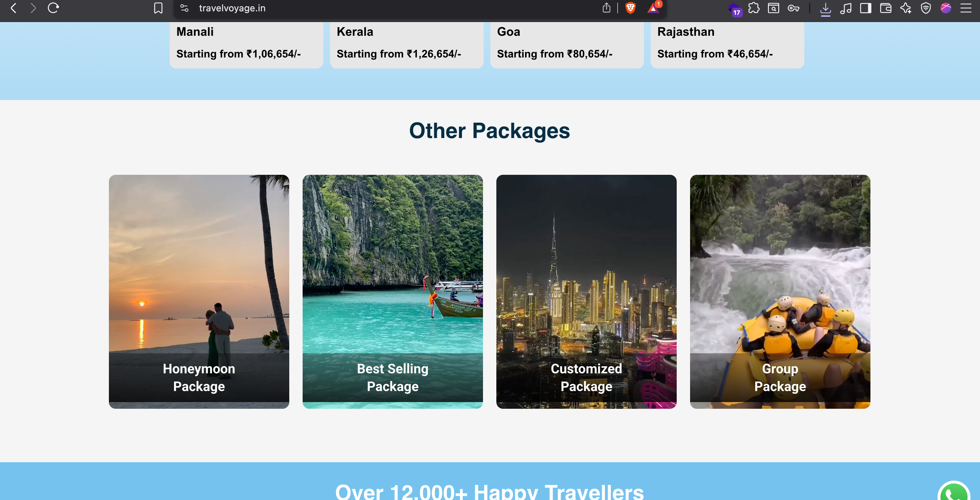Open the Brave Shields lion icon
980x500 pixels.
click(x=630, y=8)
